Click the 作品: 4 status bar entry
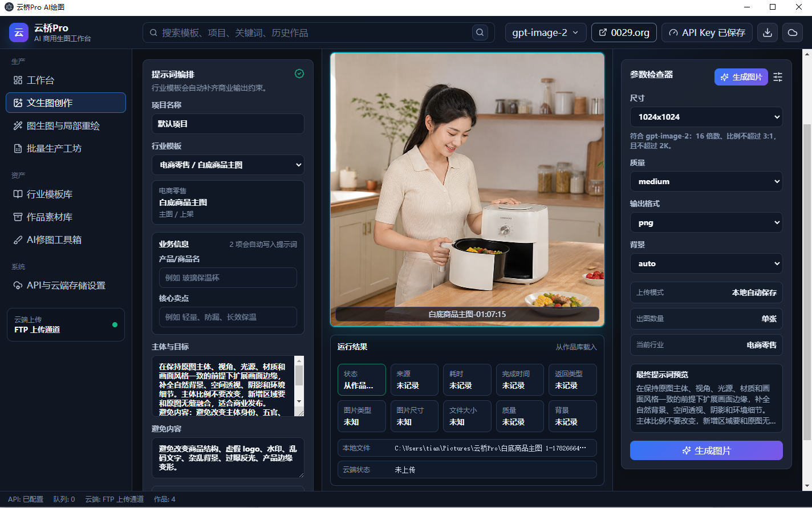Viewport: 812px width, 508px height. [x=165, y=499]
